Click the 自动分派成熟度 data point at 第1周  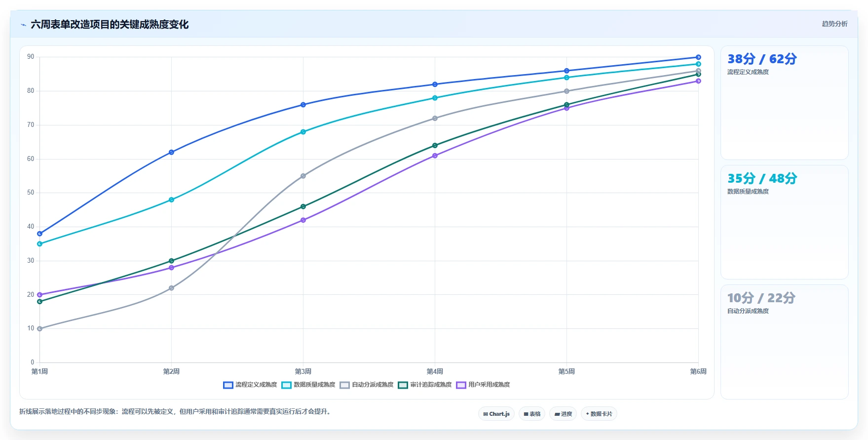39,329
